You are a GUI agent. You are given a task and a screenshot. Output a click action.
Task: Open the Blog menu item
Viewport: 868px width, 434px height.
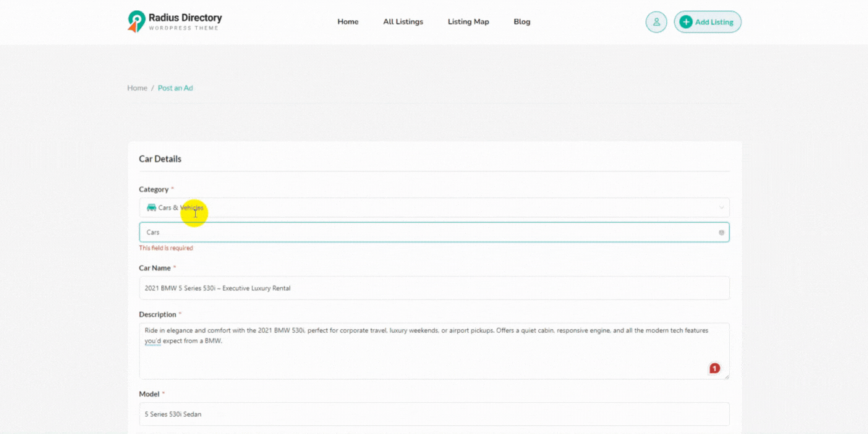[x=522, y=22]
